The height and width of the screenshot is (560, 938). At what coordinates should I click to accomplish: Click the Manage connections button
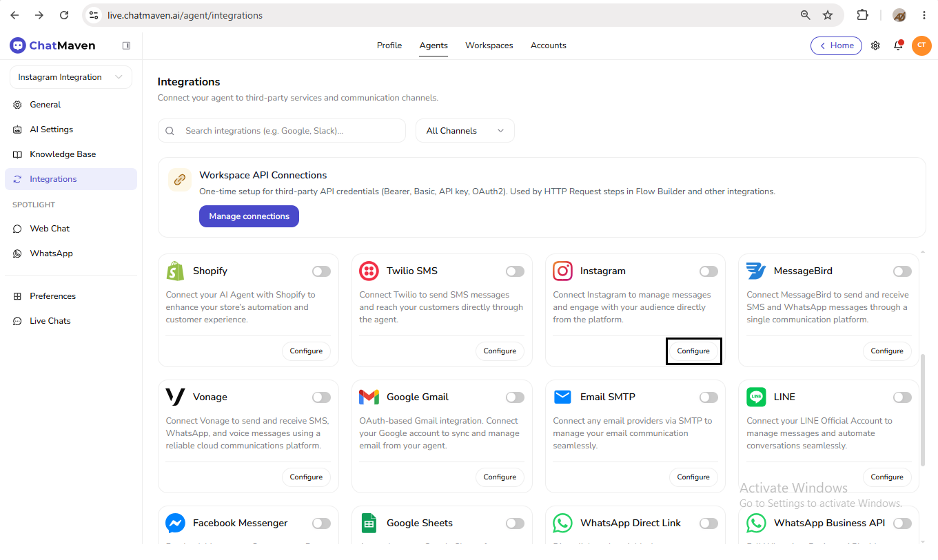pyautogui.click(x=249, y=216)
